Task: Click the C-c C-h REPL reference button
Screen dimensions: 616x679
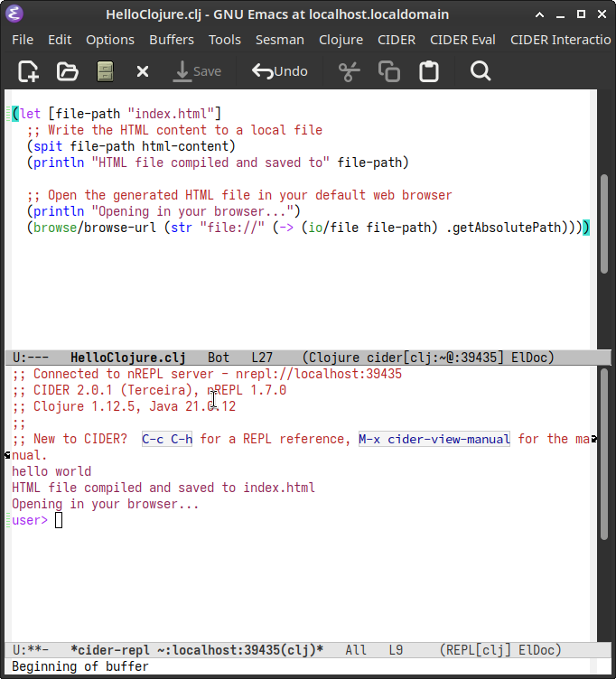Action: [167, 439]
